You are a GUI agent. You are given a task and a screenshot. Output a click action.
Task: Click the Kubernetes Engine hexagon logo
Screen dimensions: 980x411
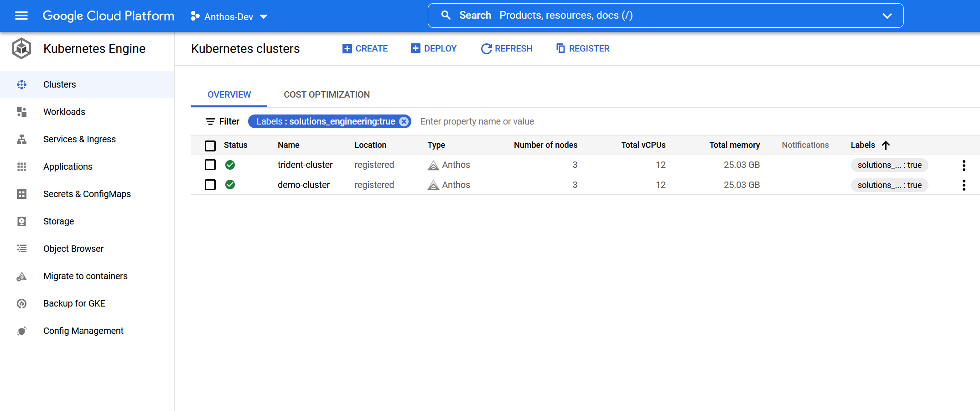[x=21, y=48]
